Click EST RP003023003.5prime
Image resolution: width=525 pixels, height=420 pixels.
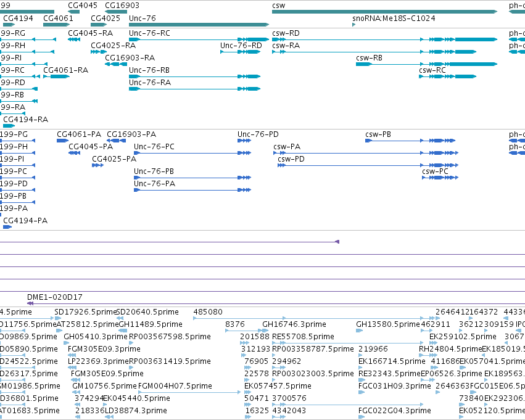click(x=313, y=374)
